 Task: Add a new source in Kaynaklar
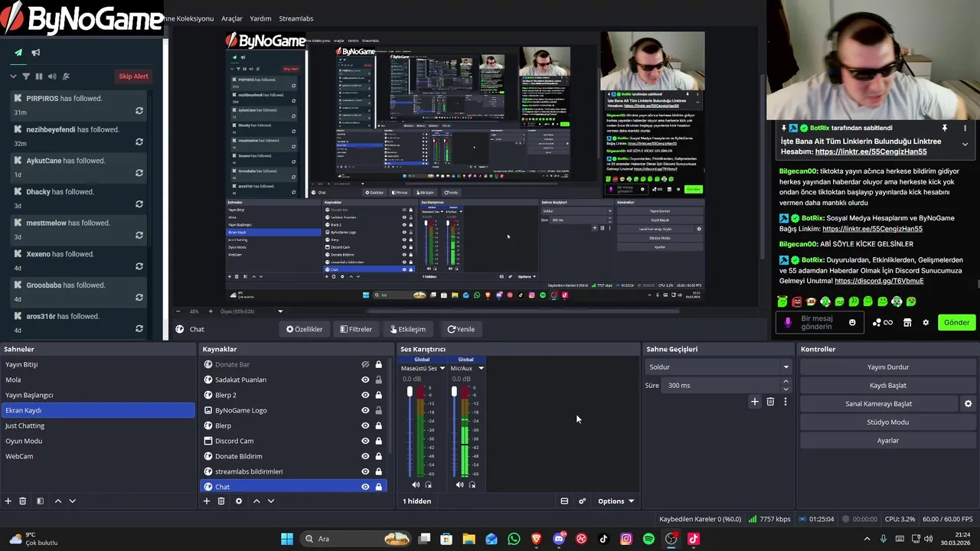click(206, 501)
